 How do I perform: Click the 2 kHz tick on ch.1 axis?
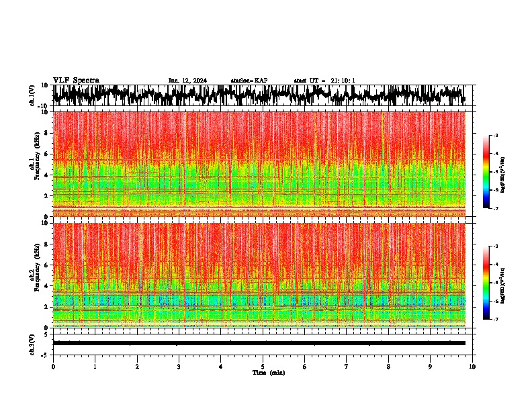(46, 195)
